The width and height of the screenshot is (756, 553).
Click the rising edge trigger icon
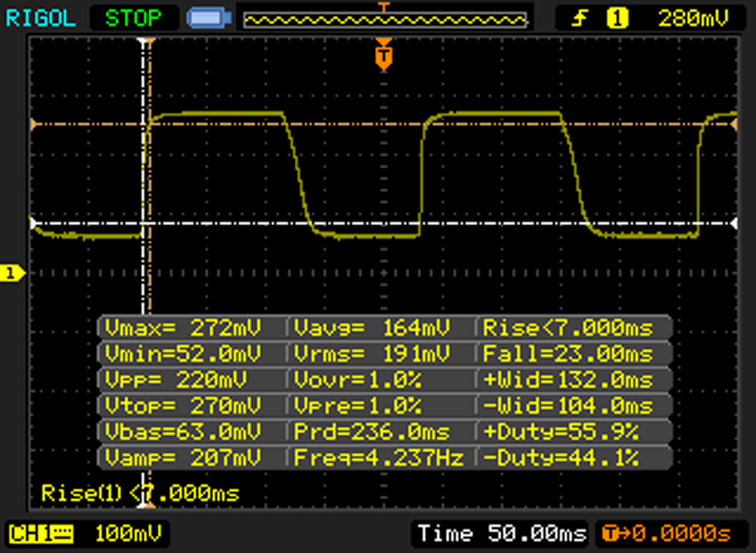click(581, 17)
